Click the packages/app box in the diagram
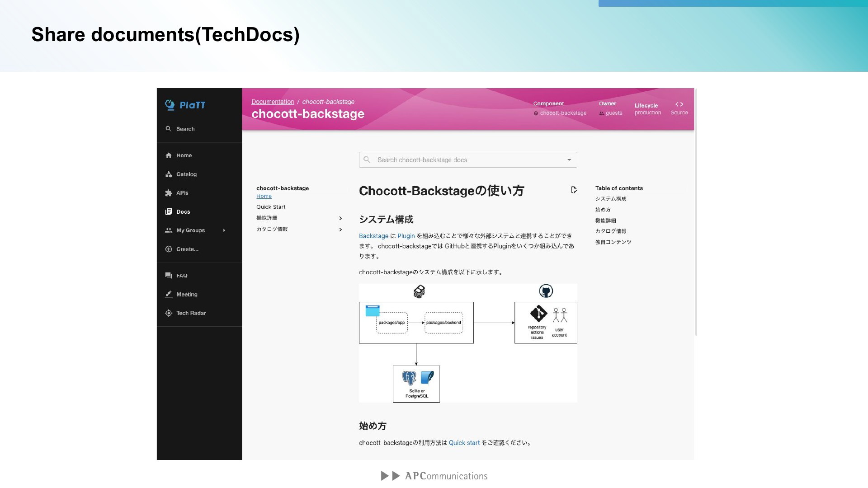This screenshot has height=488, width=868. (392, 323)
